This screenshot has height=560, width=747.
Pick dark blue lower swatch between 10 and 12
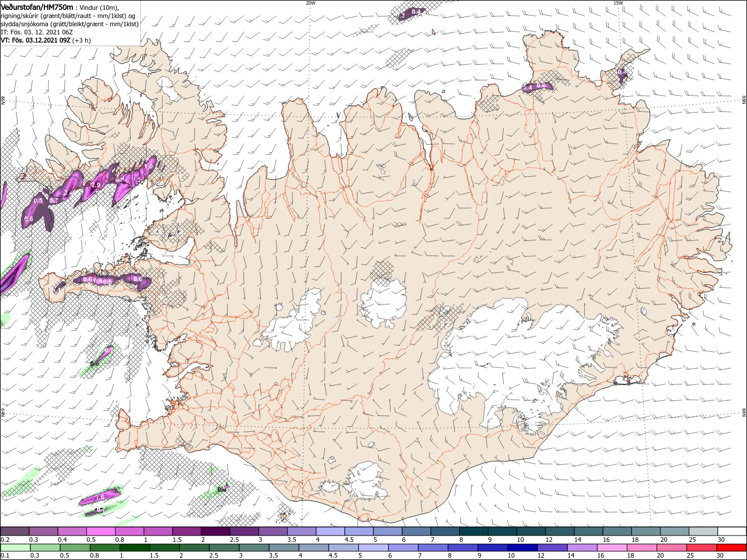tap(522, 548)
